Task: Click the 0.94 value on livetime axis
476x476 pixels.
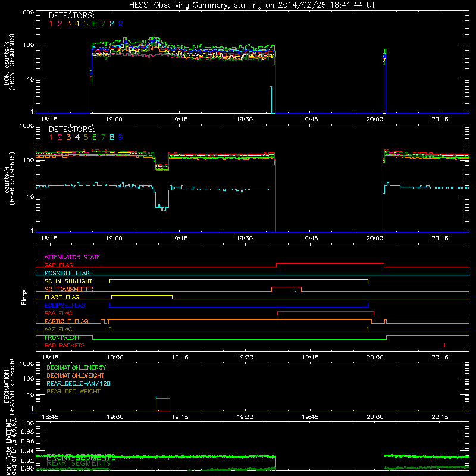Action: point(27,451)
